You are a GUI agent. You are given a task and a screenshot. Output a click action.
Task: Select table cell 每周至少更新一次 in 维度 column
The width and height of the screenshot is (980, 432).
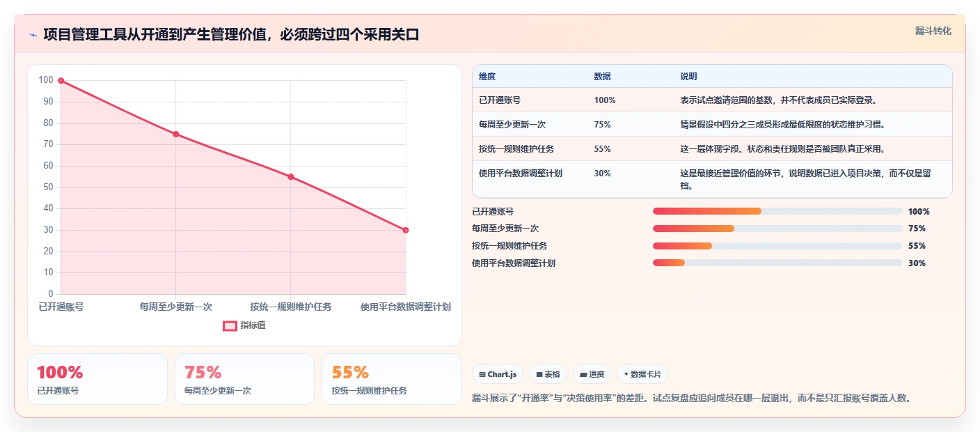(x=512, y=125)
